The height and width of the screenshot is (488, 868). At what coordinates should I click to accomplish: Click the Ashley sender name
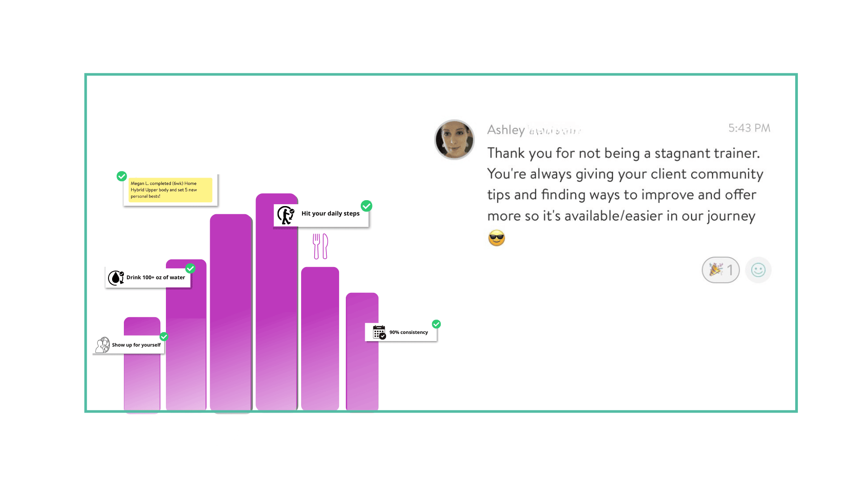point(506,130)
